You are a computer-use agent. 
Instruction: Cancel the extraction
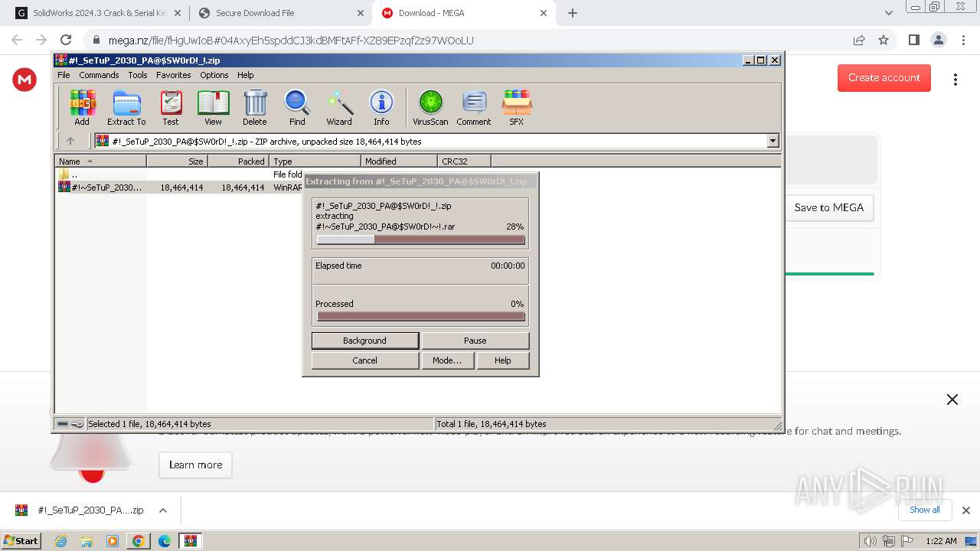coord(365,360)
